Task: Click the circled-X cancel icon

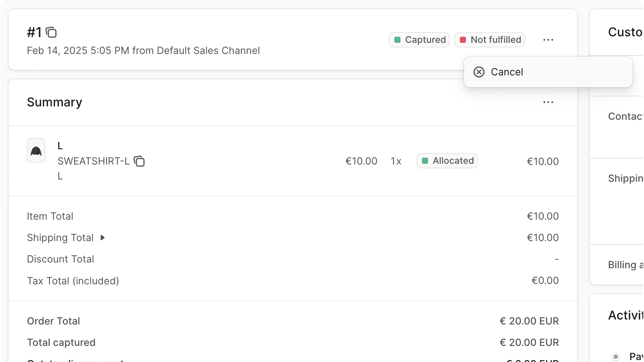Action: [479, 72]
